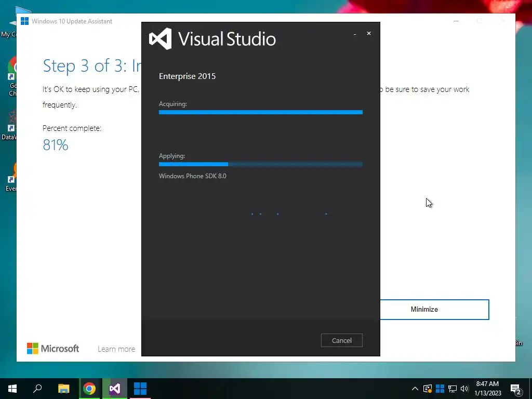This screenshot has height=399, width=532.
Task: Open network status tray icon
Action: click(453, 389)
